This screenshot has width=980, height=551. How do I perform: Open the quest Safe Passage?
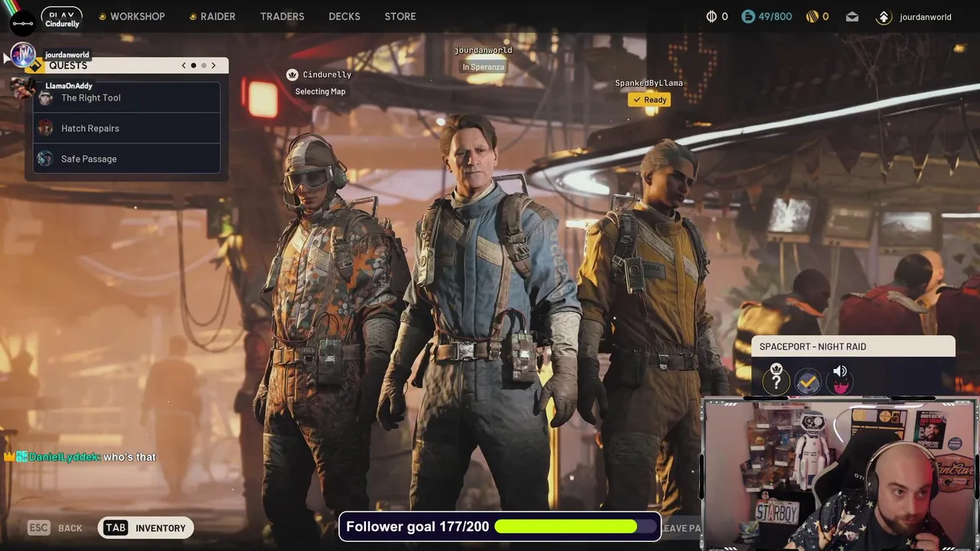click(x=127, y=159)
